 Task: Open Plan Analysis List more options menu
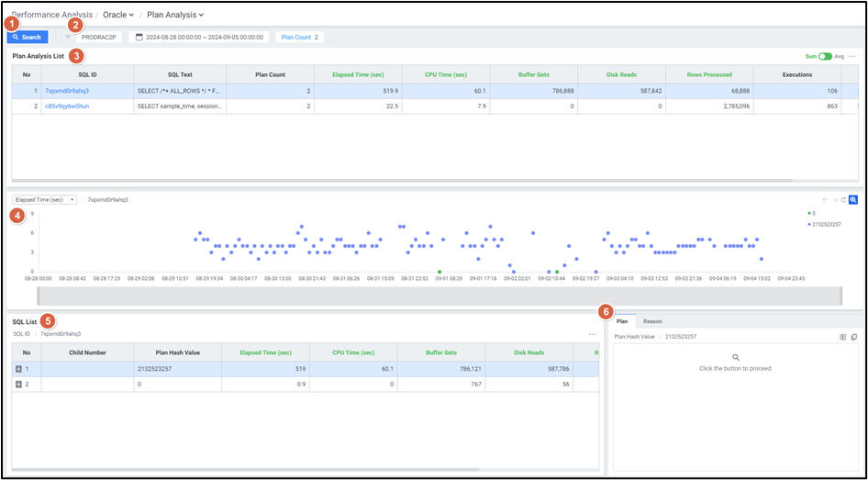(x=851, y=56)
